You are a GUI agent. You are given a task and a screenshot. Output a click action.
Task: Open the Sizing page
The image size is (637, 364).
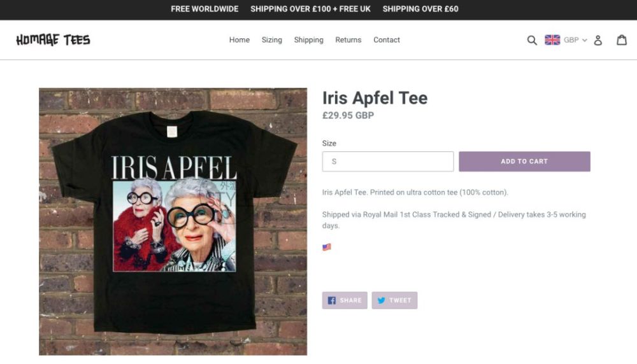tap(271, 40)
